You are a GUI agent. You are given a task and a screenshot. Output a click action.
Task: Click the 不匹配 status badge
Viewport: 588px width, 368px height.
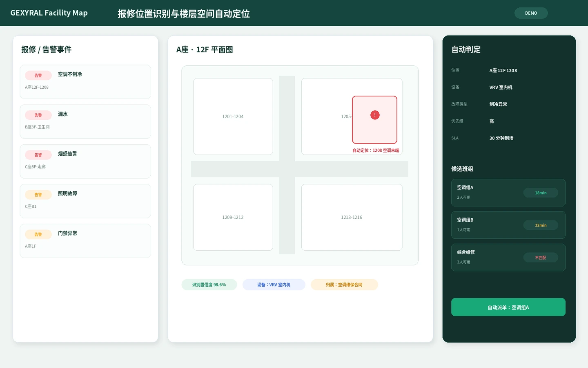tap(541, 257)
